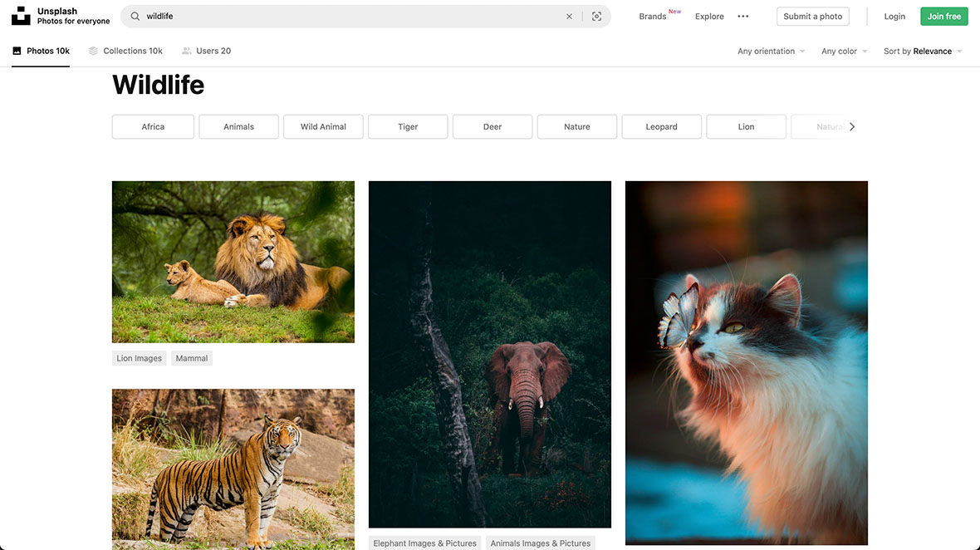Expand the Any color filter
The image size is (980, 550).
[845, 52]
